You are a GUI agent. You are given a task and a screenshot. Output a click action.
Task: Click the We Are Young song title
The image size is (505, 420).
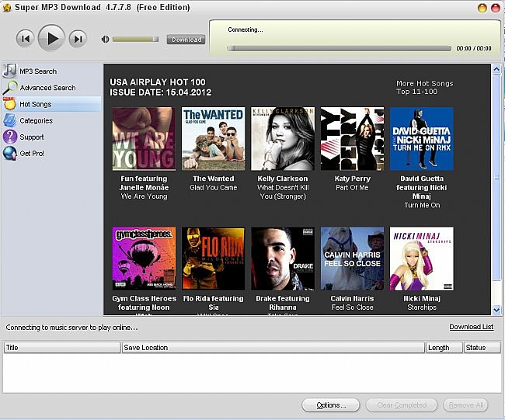[144, 196]
